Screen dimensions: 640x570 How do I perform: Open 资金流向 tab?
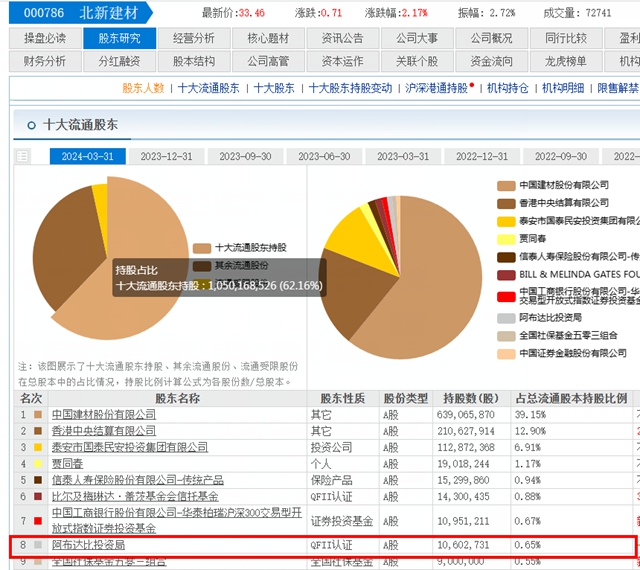pyautogui.click(x=491, y=61)
